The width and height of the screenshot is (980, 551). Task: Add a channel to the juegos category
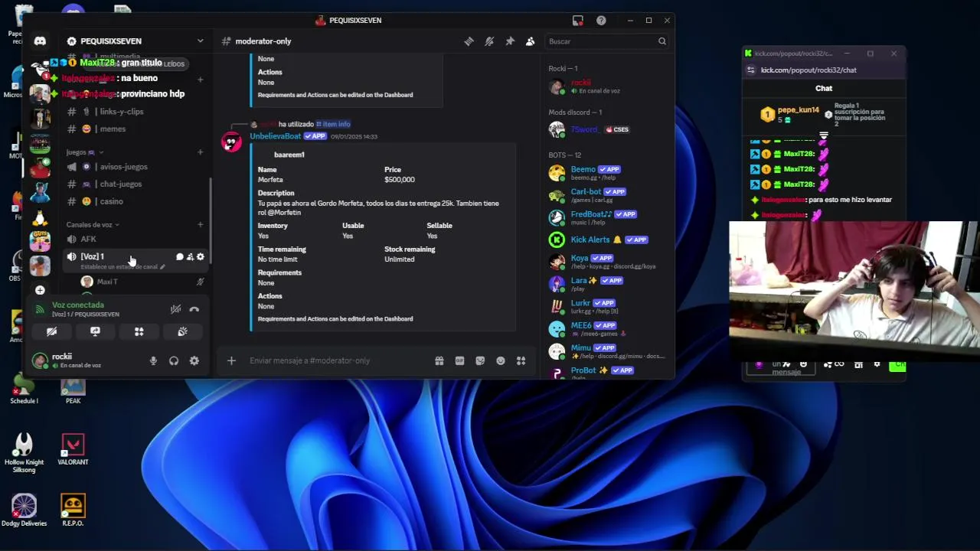click(x=201, y=152)
